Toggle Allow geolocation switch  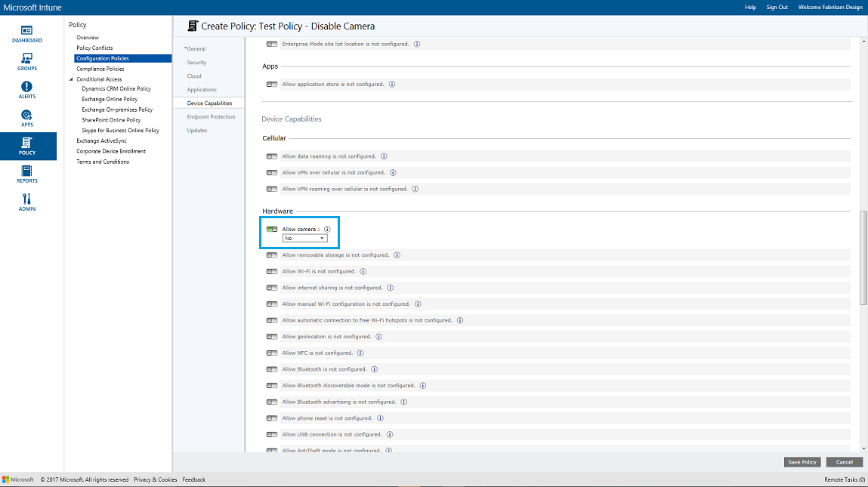(x=272, y=337)
